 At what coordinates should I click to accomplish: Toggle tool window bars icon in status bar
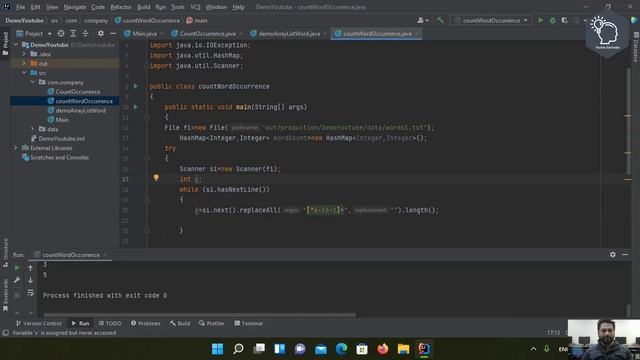pos(5,333)
